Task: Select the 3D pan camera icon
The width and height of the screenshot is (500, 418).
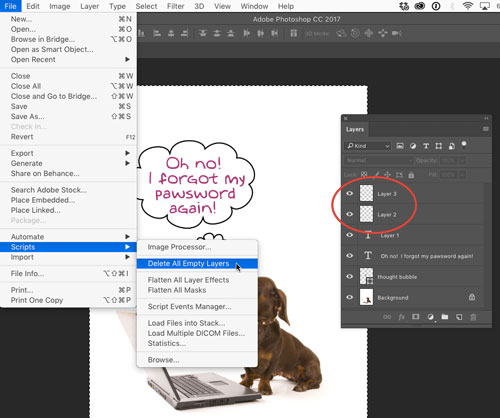Action: coord(369,33)
